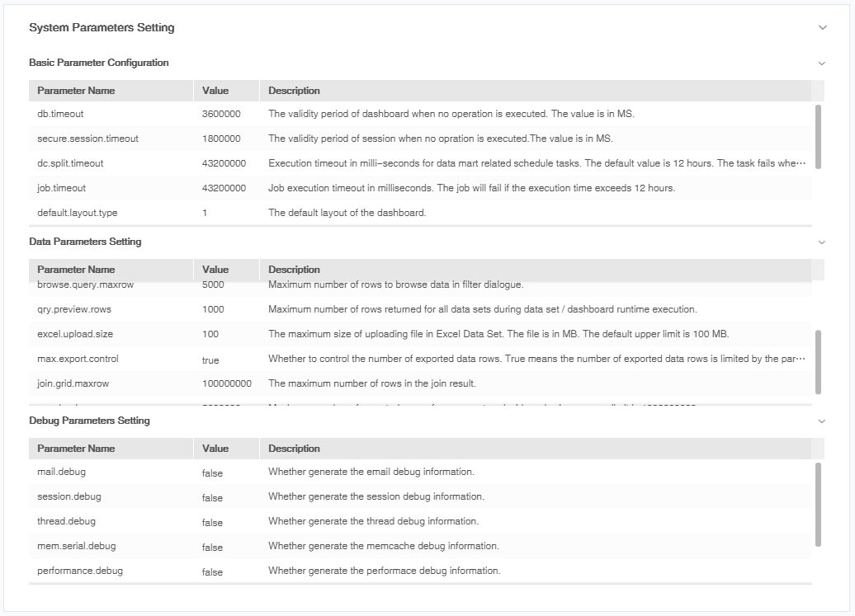Collapse the Data Parameters Setting section
Image resolution: width=855 pixels, height=616 pixels.
(x=822, y=242)
